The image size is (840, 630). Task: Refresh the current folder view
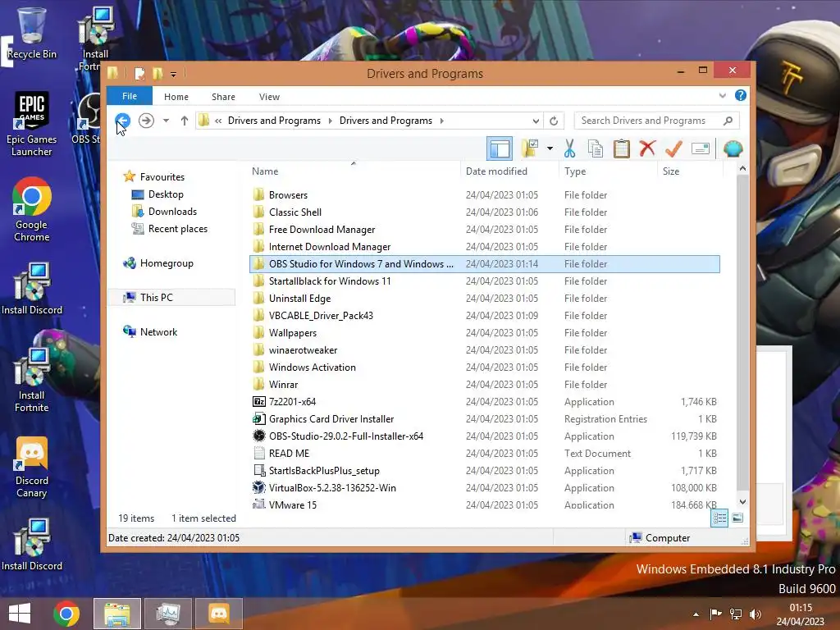click(554, 121)
